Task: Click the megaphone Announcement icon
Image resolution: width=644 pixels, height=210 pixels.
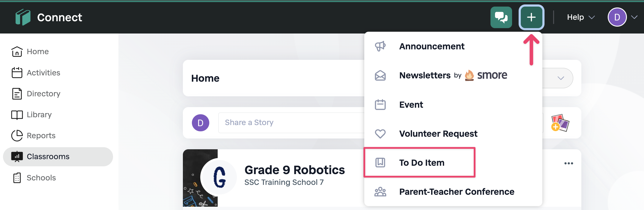Action: point(380,46)
